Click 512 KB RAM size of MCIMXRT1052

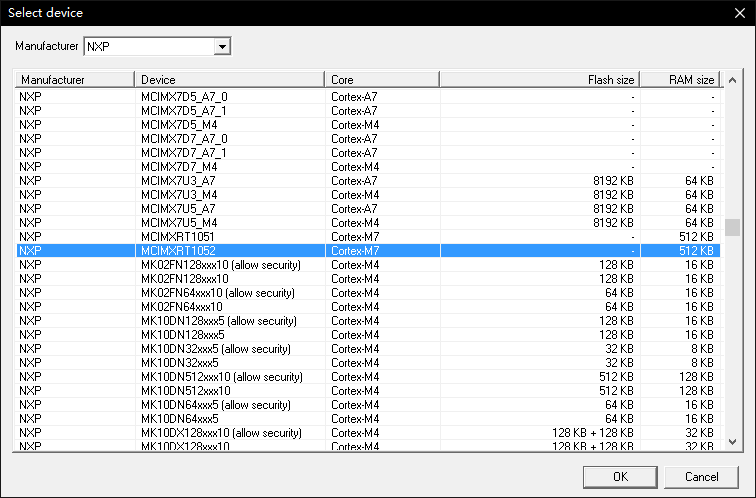pos(696,251)
